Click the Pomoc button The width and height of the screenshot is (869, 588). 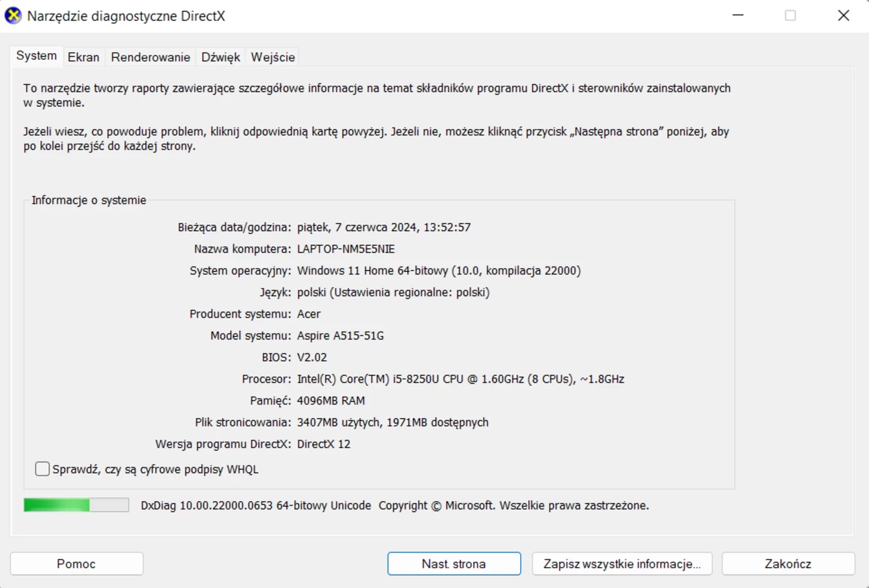76,564
